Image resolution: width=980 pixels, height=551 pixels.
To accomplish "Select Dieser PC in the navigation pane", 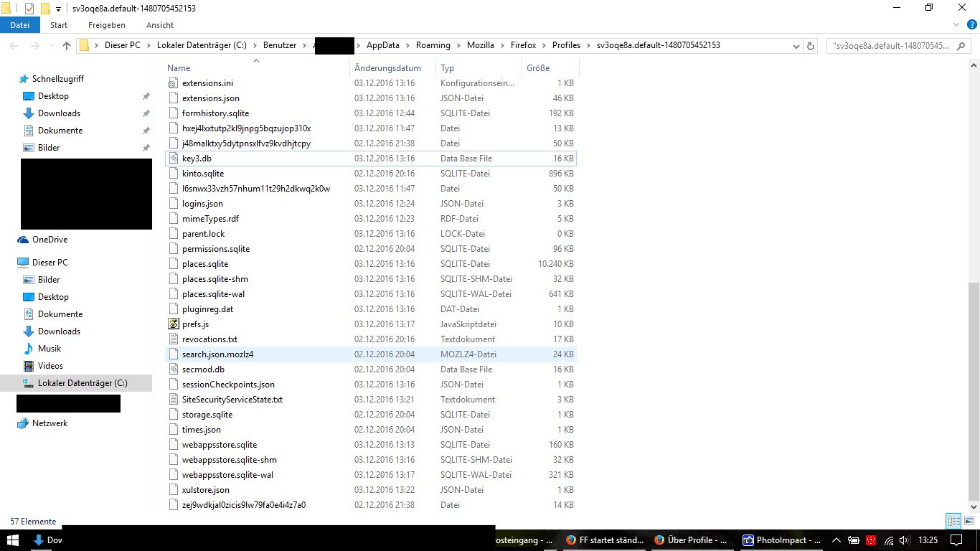I will (x=50, y=263).
